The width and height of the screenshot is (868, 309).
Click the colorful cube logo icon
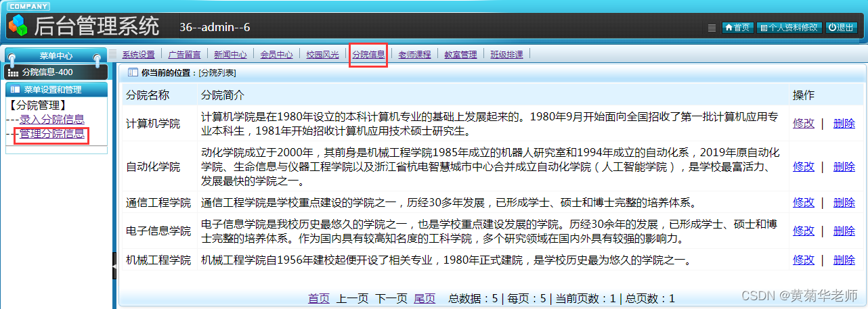coord(18,26)
